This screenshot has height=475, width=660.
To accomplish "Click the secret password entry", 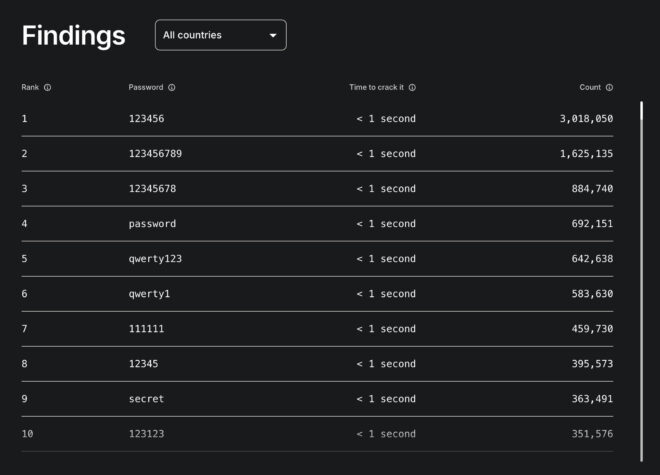I will click(x=146, y=399).
